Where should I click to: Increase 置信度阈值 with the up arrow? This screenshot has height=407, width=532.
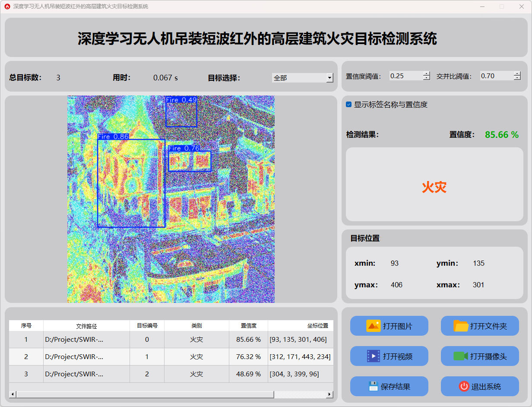[x=427, y=73]
